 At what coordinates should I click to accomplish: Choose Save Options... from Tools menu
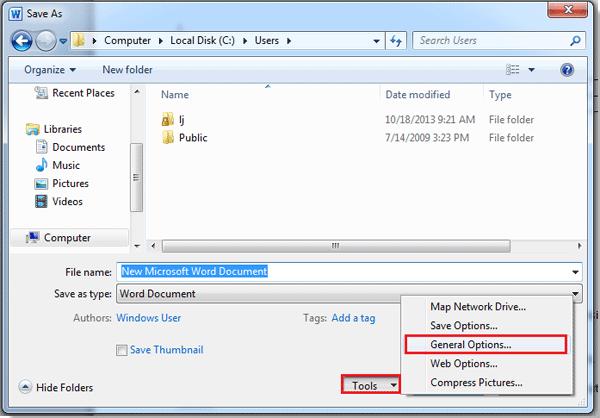(x=464, y=326)
